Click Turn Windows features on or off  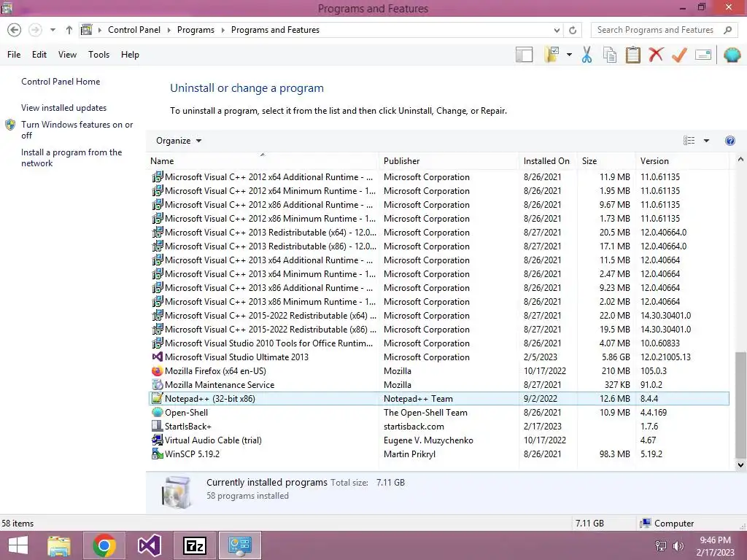tap(77, 130)
